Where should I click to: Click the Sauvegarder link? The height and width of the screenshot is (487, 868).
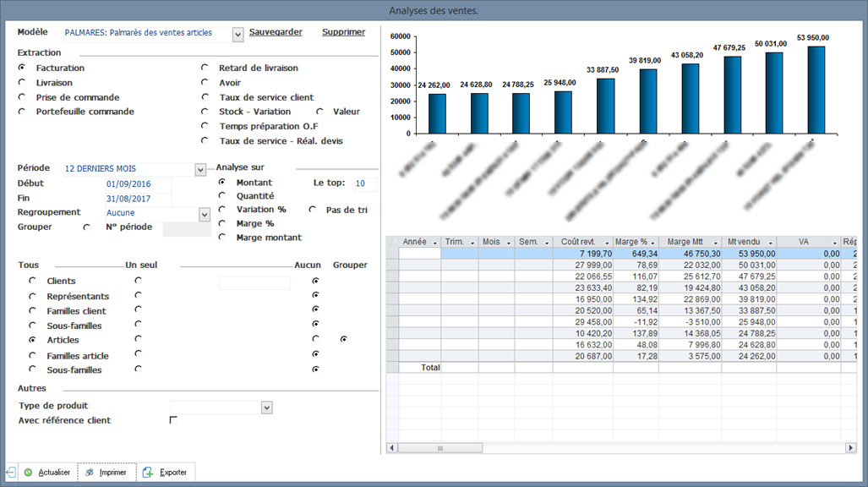click(x=276, y=32)
